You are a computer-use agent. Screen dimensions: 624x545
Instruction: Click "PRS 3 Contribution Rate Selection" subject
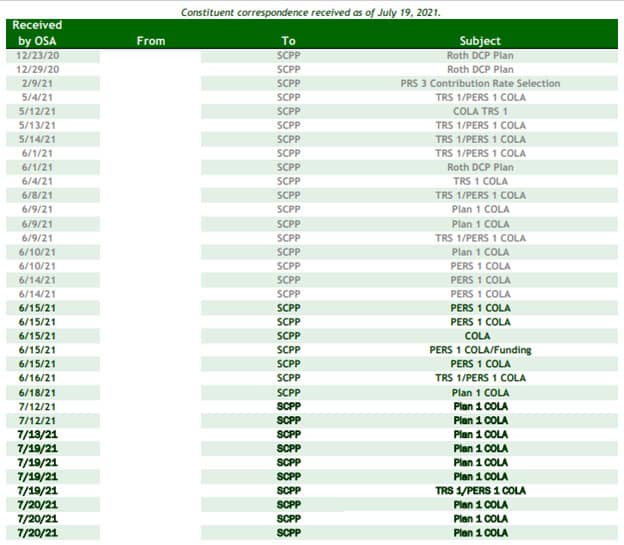point(479,84)
